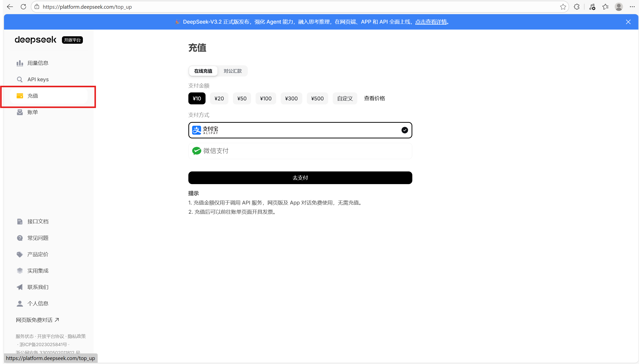639x364 pixels.
Task: Click 个人信息 person icon
Action: (x=19, y=304)
